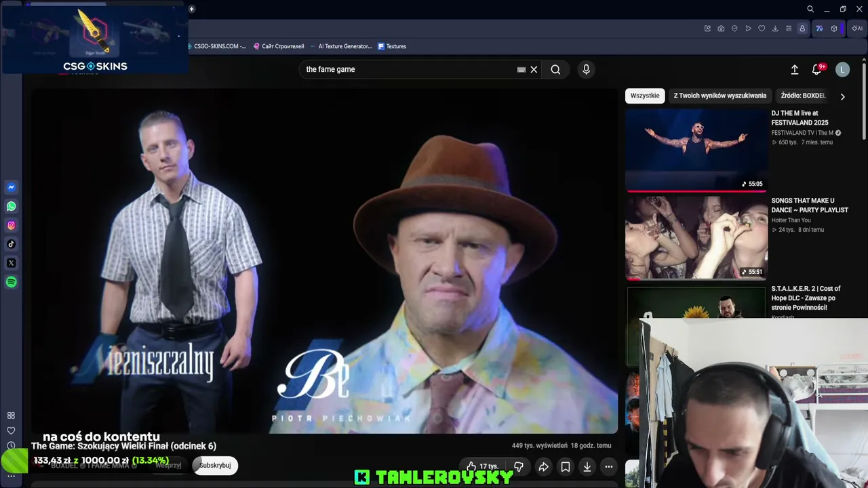Open more actions (three dots) under video

pyautogui.click(x=609, y=466)
